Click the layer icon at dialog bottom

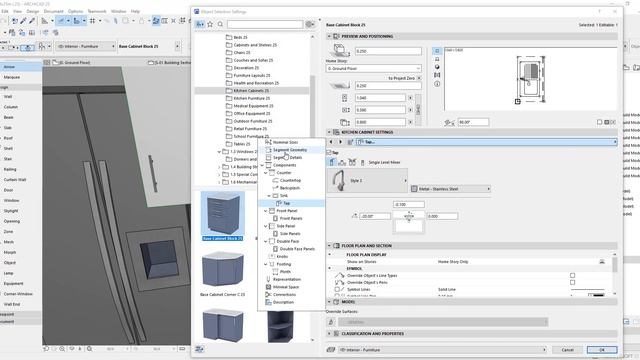[331, 350]
